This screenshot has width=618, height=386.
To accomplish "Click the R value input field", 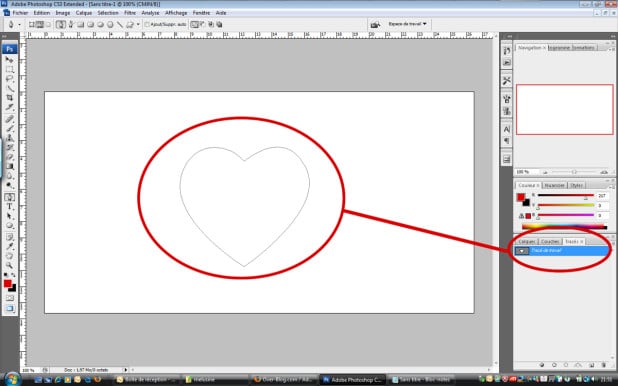I will [602, 196].
